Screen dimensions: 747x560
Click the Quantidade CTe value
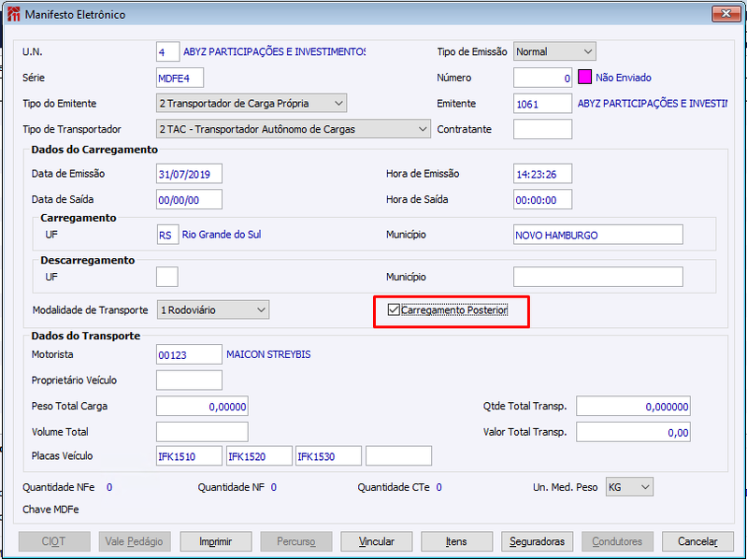click(438, 487)
